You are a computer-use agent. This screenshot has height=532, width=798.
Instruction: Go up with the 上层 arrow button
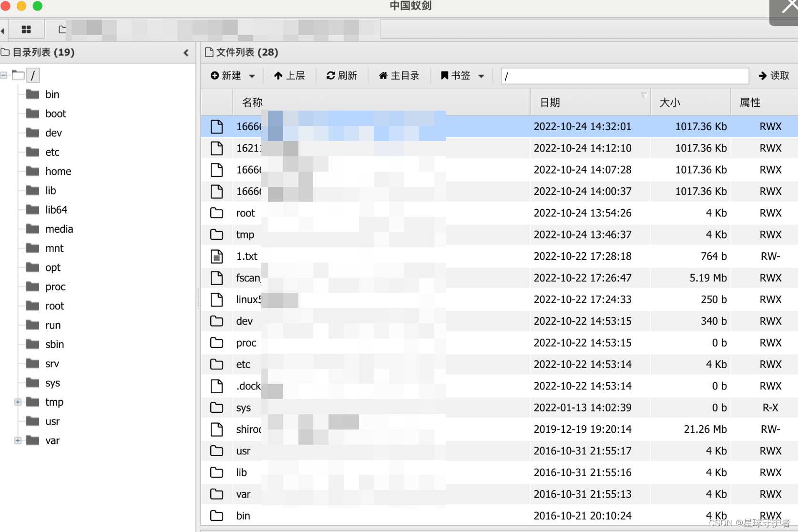289,76
